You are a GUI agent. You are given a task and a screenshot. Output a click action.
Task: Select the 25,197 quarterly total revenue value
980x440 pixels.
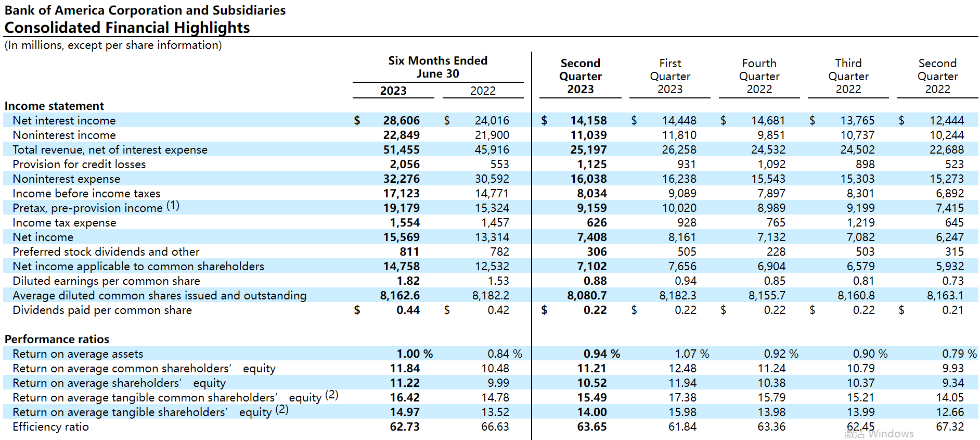point(588,149)
